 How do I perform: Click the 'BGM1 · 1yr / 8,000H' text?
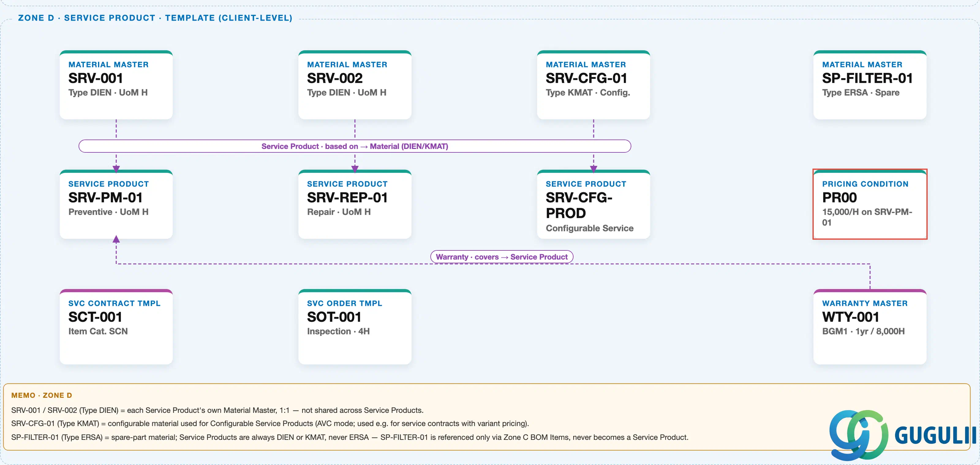click(863, 331)
